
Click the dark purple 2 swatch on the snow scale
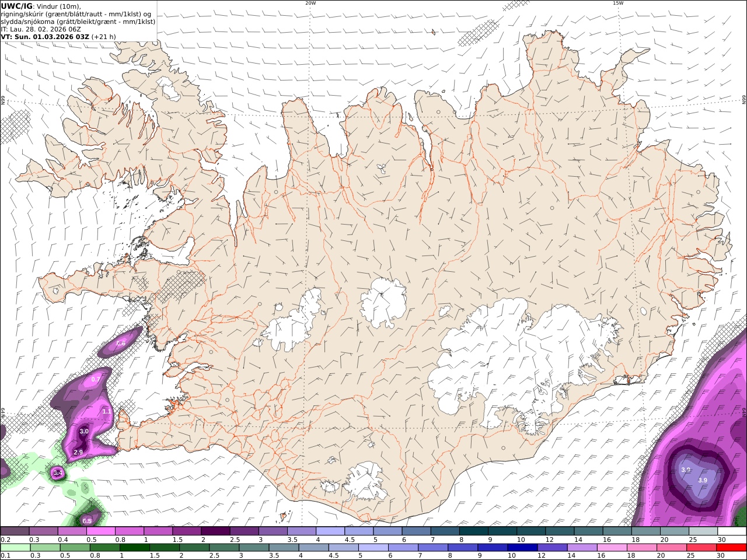coord(215,531)
